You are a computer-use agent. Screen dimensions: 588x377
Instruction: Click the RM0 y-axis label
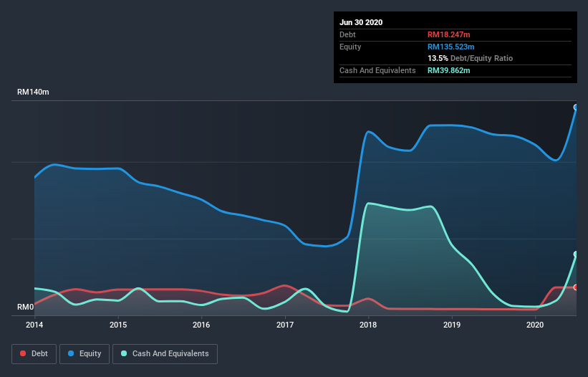[x=26, y=307]
